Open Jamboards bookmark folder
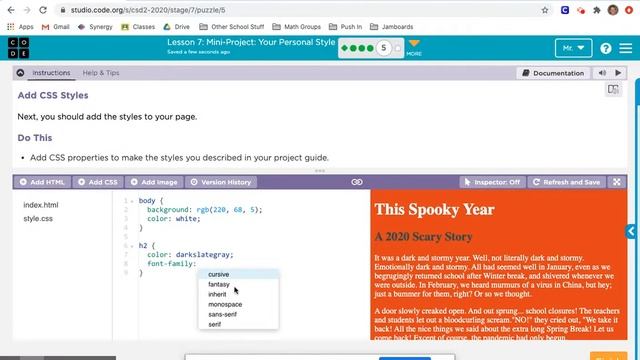The width and height of the screenshot is (640, 360). click(x=391, y=27)
